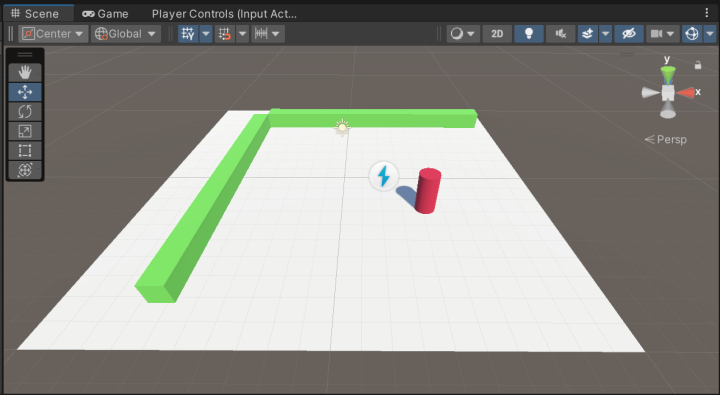Select the Rect transform tool
The height and width of the screenshot is (395, 720).
(x=25, y=150)
